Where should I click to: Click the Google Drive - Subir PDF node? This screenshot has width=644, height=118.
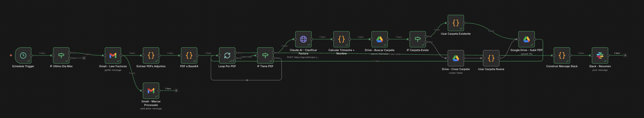(x=526, y=39)
